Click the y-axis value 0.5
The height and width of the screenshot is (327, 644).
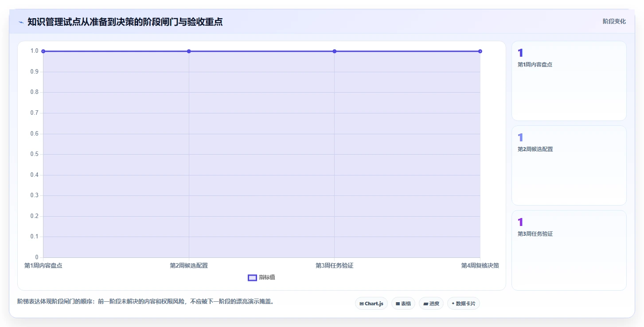[34, 154]
